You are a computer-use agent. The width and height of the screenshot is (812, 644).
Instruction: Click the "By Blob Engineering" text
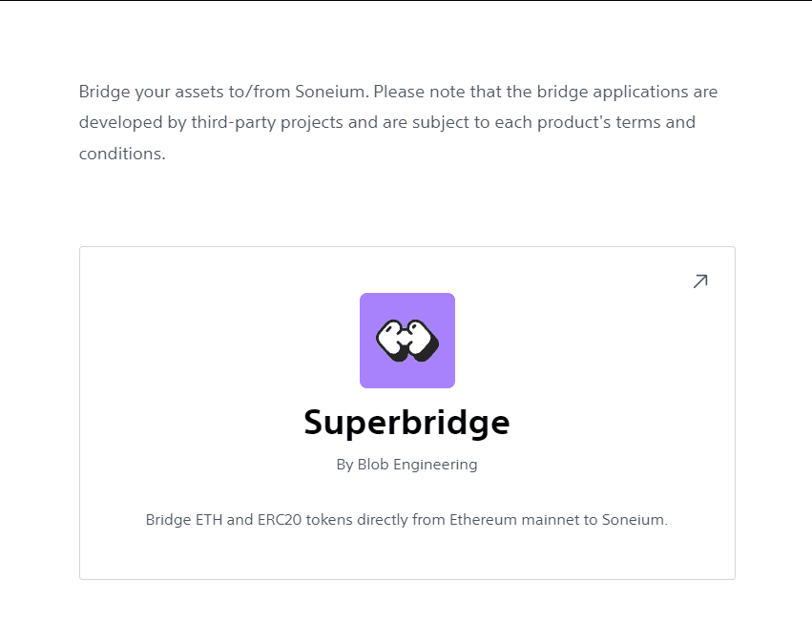(x=406, y=465)
